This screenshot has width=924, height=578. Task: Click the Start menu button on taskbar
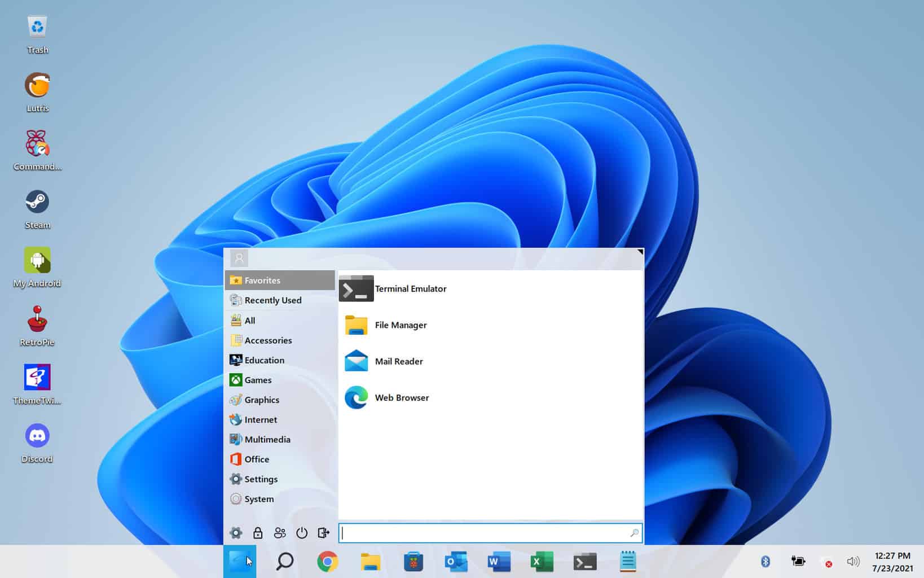pyautogui.click(x=240, y=562)
